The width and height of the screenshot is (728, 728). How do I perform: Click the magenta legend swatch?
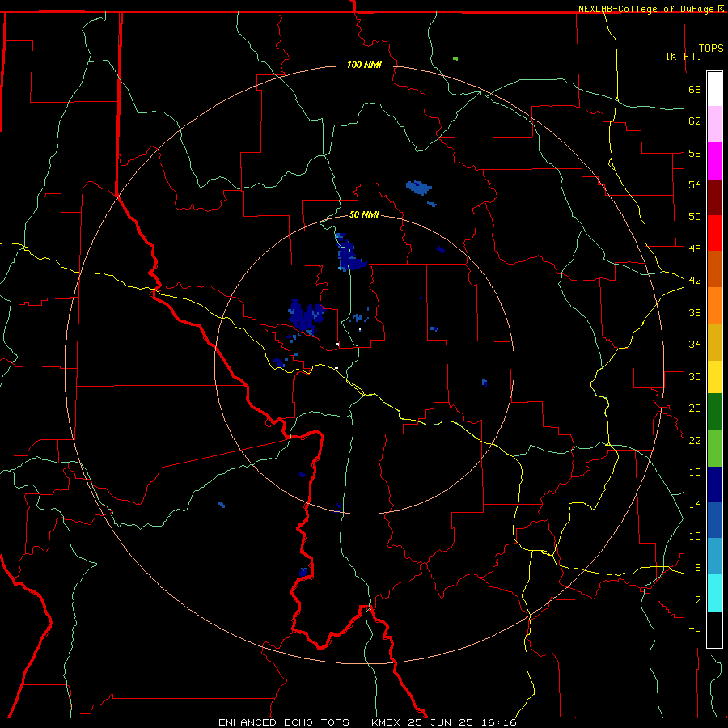(x=714, y=161)
